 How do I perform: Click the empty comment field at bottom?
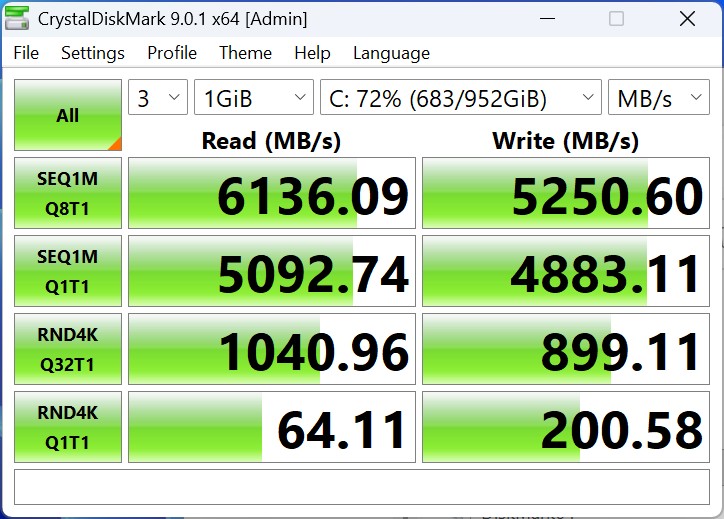[x=362, y=487]
